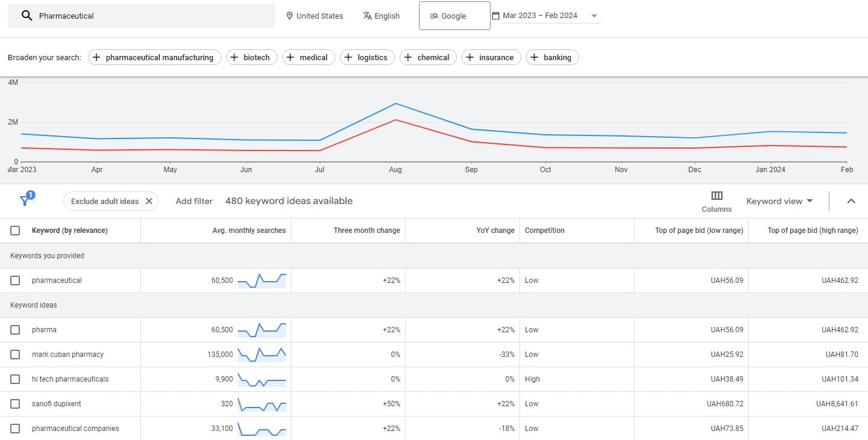Viewport: 868px width, 440px height.
Task: Click plus icon on insurance chip
Action: 470,57
